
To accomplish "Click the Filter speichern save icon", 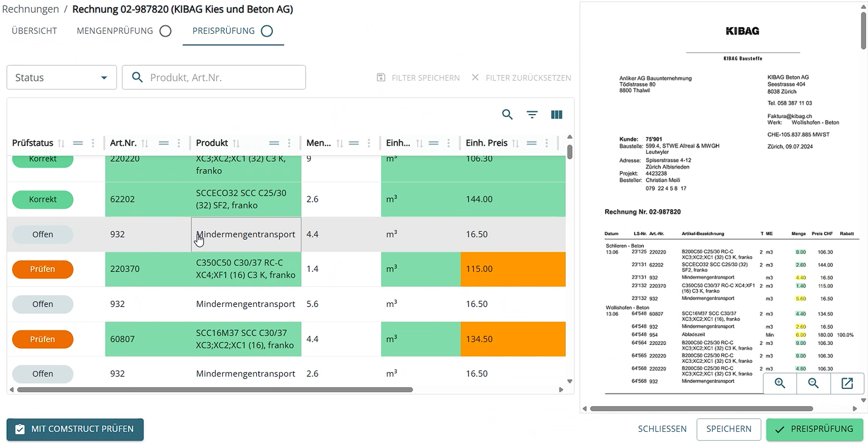I will tap(381, 78).
